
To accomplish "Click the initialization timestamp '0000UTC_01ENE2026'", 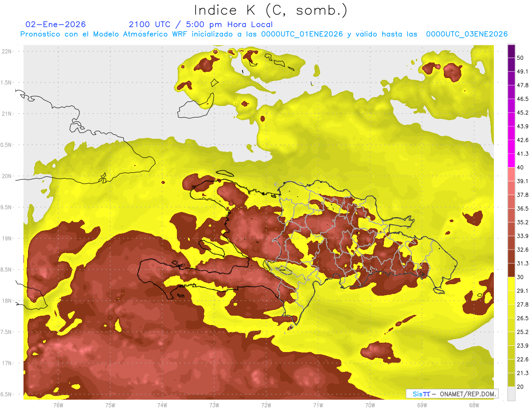I will tap(301, 34).
